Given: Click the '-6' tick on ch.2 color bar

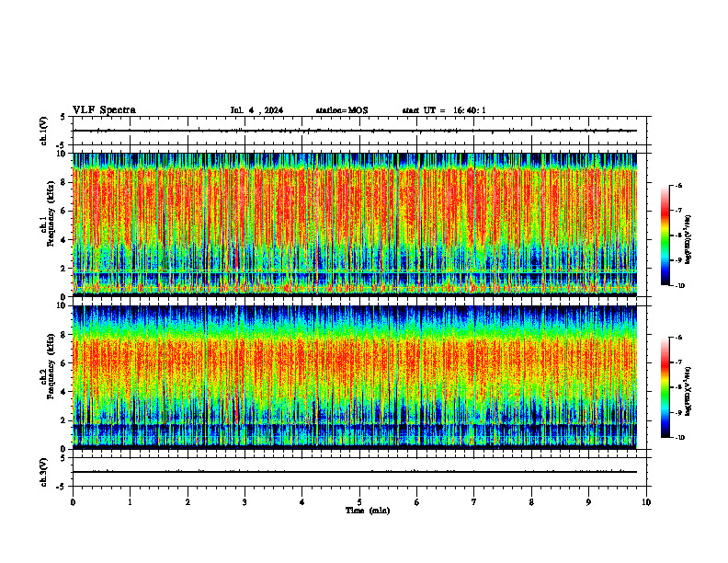Looking at the screenshot, I should [679, 338].
